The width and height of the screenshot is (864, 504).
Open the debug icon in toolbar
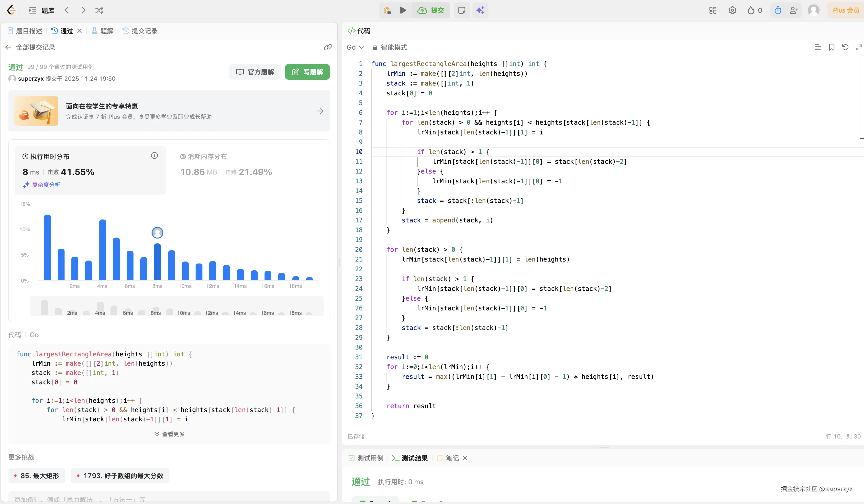tap(388, 10)
